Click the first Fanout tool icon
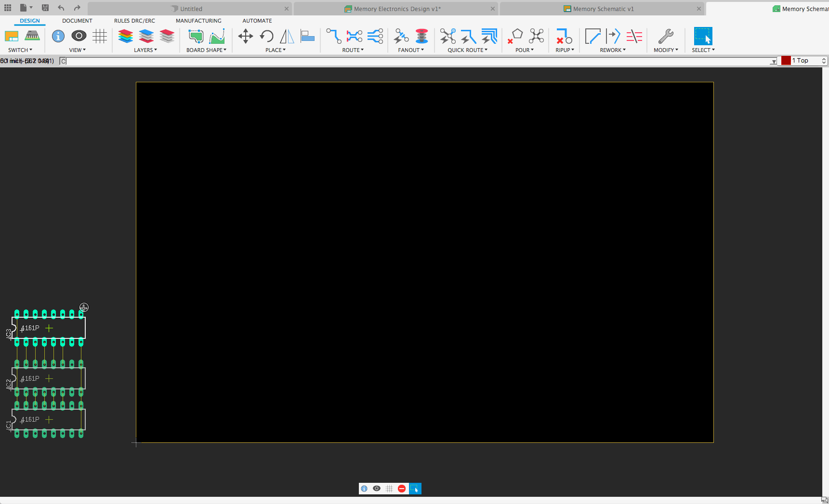Image resolution: width=829 pixels, height=504 pixels. (x=401, y=36)
